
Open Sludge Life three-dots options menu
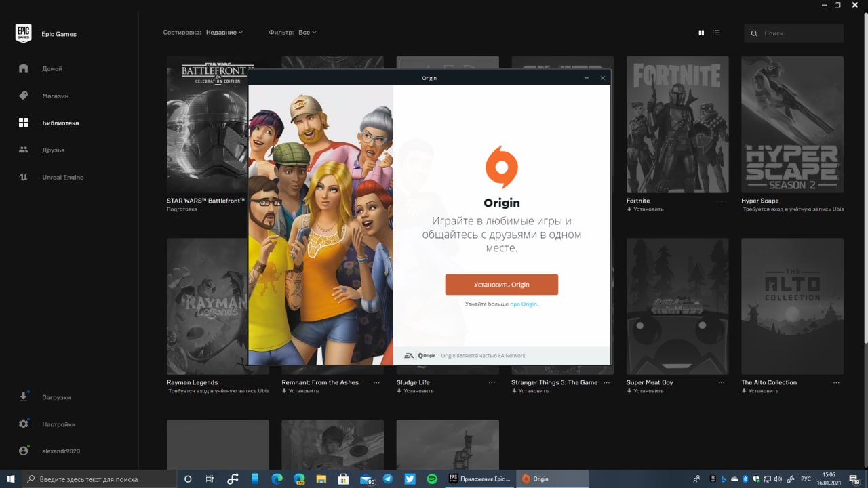click(492, 383)
